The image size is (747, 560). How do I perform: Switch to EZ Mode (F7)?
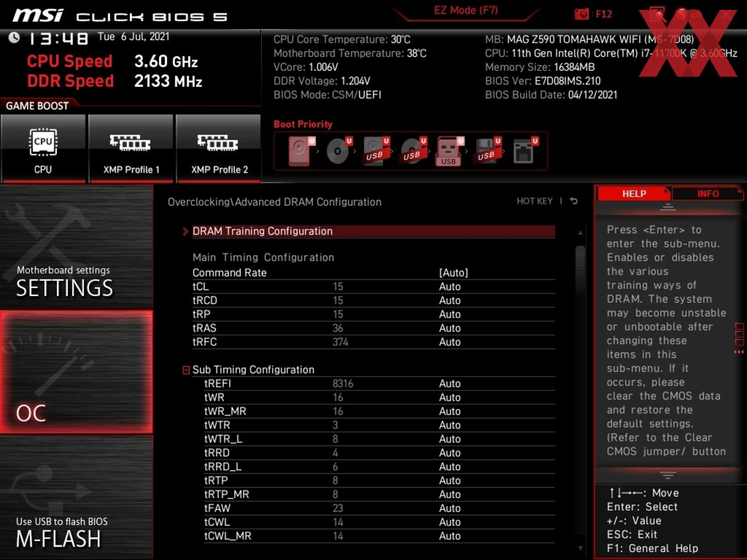click(x=466, y=10)
